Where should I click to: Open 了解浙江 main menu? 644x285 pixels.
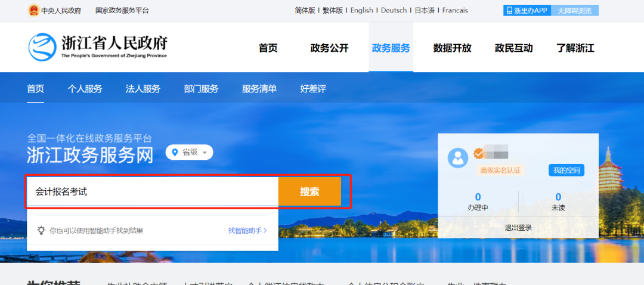pyautogui.click(x=575, y=48)
